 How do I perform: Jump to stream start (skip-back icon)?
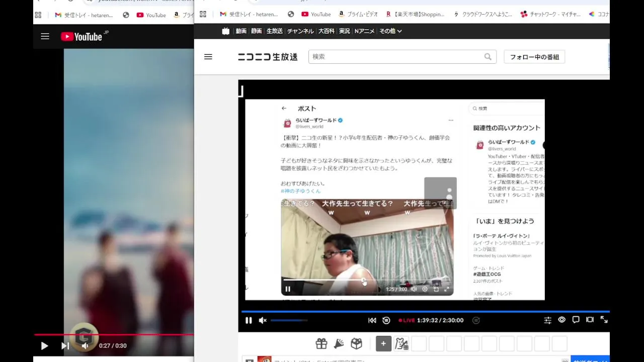[x=372, y=320]
